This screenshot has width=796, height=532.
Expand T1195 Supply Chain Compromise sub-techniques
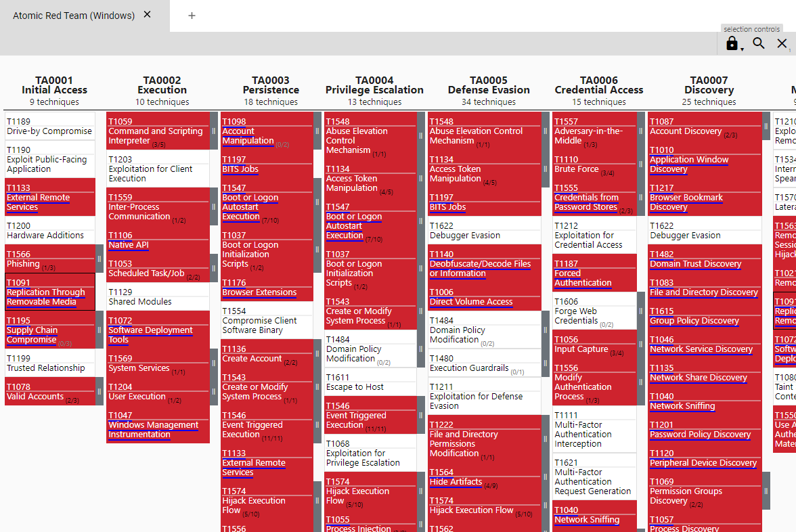click(99, 330)
